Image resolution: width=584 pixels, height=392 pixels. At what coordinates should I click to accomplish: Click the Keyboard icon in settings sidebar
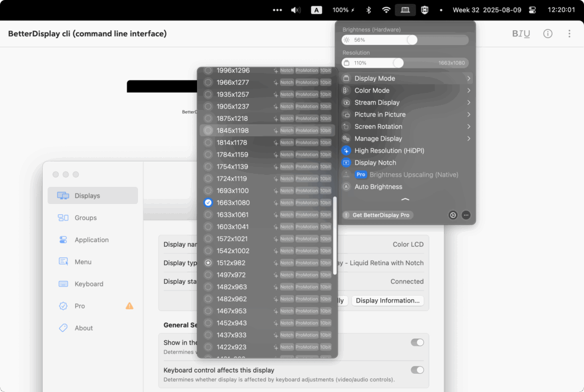63,284
